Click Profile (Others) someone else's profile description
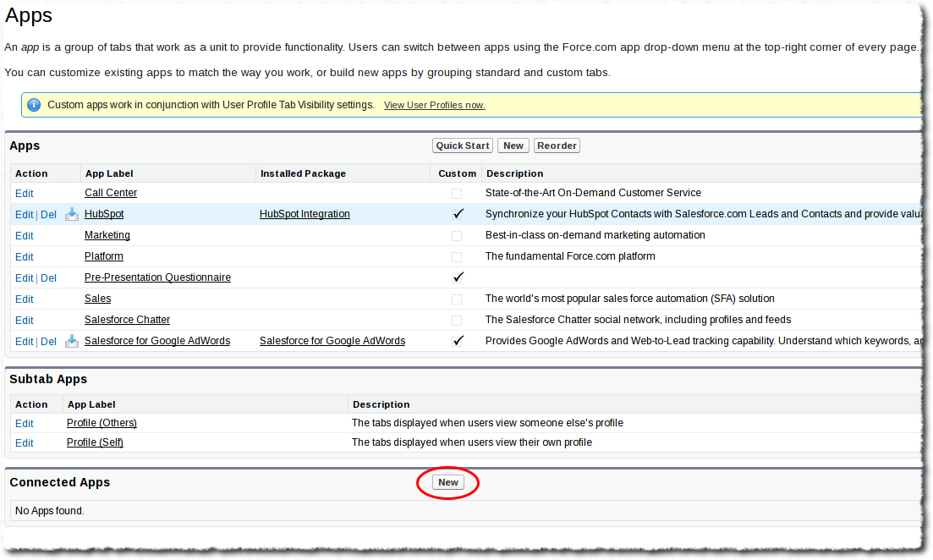This screenshot has width=933, height=560. (x=487, y=423)
